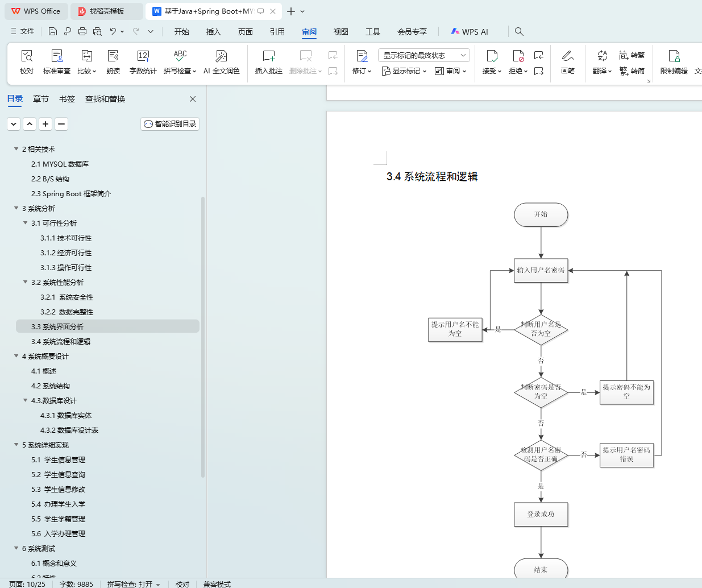Screen dimensions: 702x588
Task: Click the undo arrow icon
Action: click(x=113, y=31)
